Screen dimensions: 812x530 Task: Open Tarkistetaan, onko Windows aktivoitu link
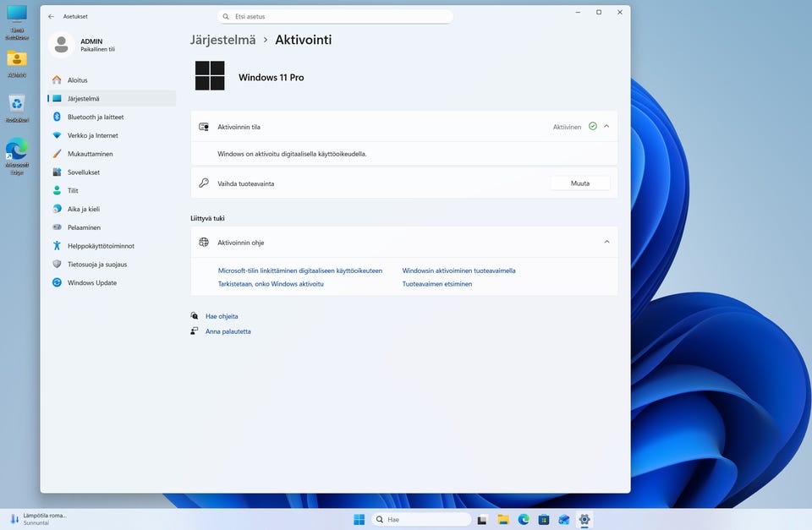pos(271,284)
